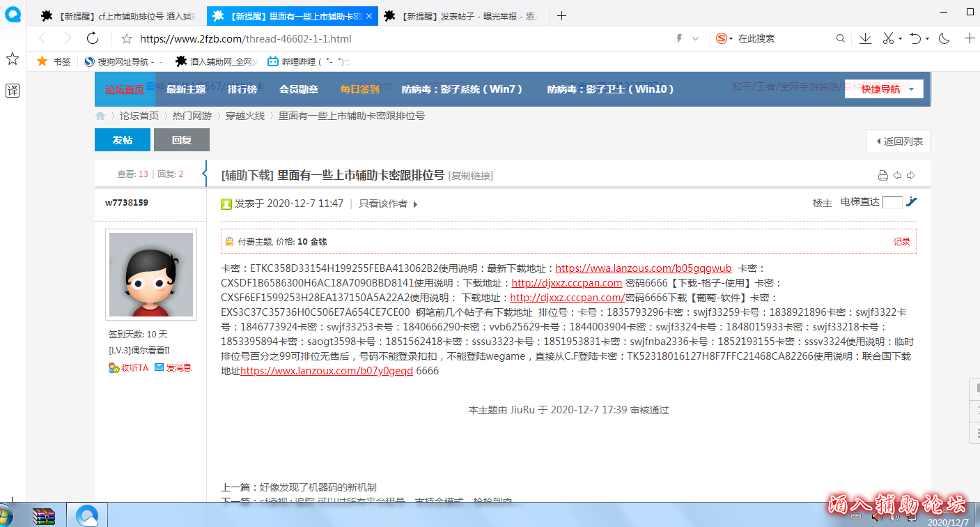Open 每日签到 in nav bar
This screenshot has width=980, height=527.
[360, 89]
